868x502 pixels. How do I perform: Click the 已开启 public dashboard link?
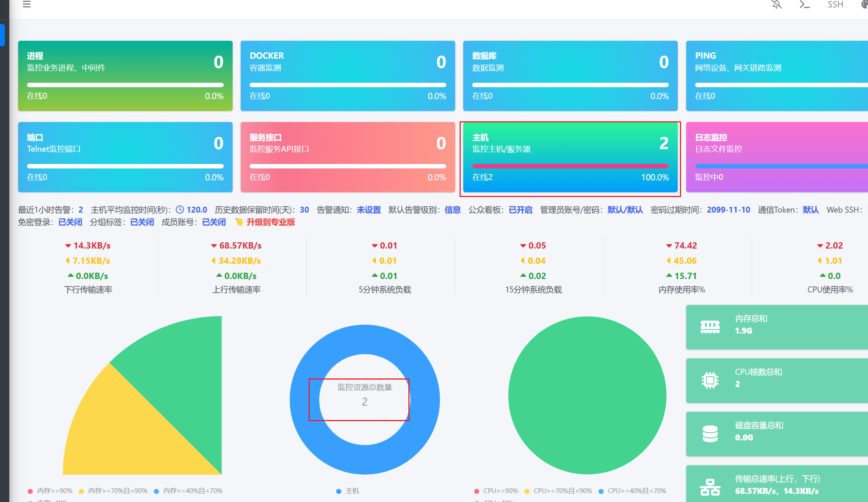(x=520, y=210)
